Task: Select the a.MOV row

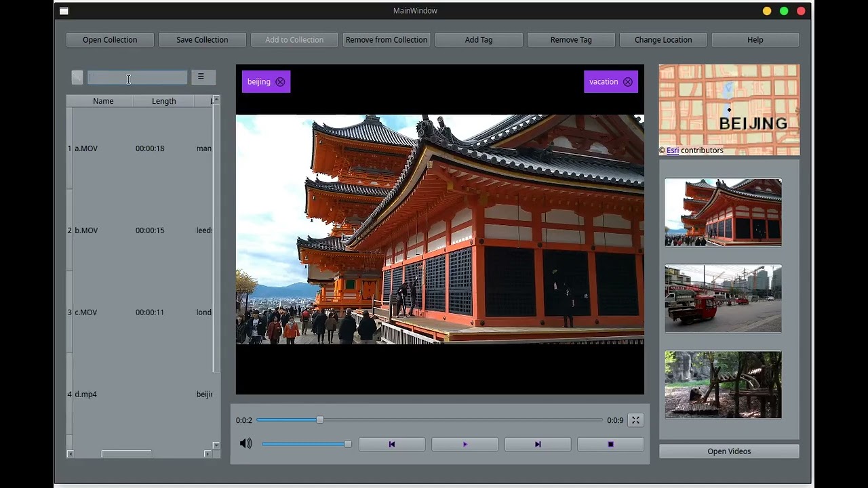Action: pos(142,148)
